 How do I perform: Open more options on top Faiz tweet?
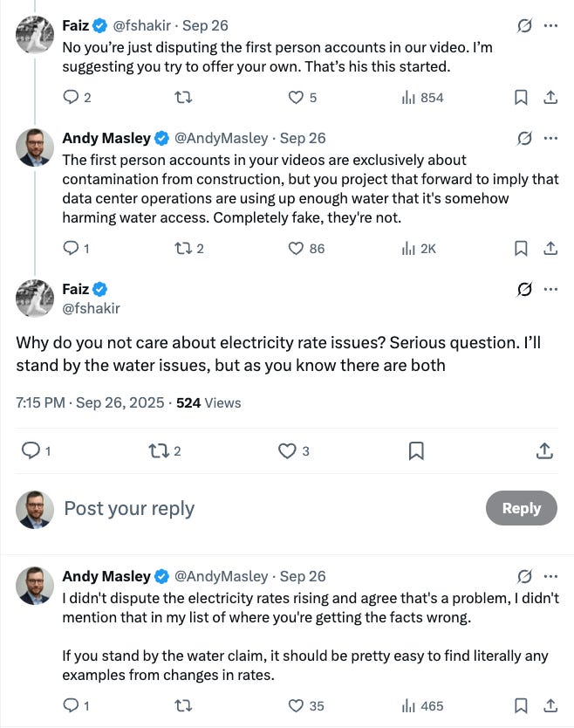tap(550, 26)
